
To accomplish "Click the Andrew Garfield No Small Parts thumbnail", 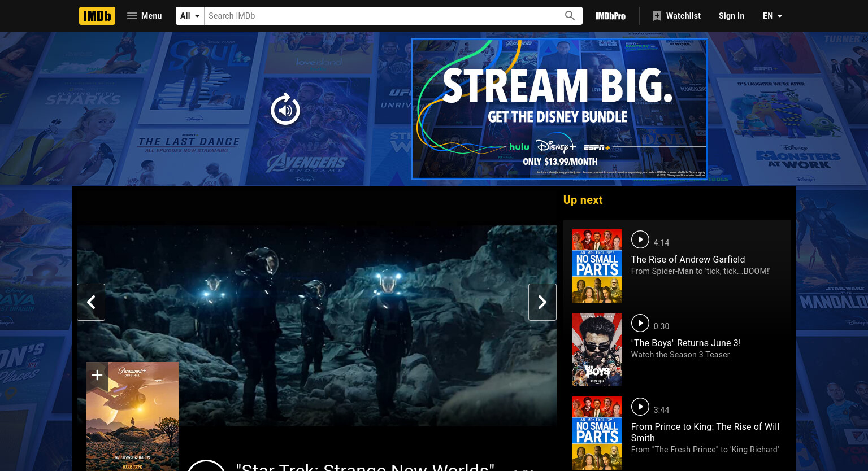I will pos(597,266).
